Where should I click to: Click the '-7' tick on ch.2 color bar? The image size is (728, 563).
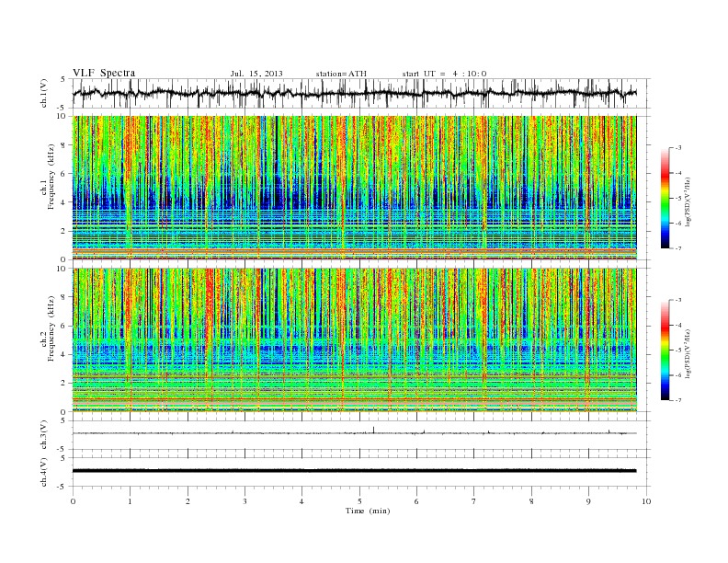click(677, 400)
